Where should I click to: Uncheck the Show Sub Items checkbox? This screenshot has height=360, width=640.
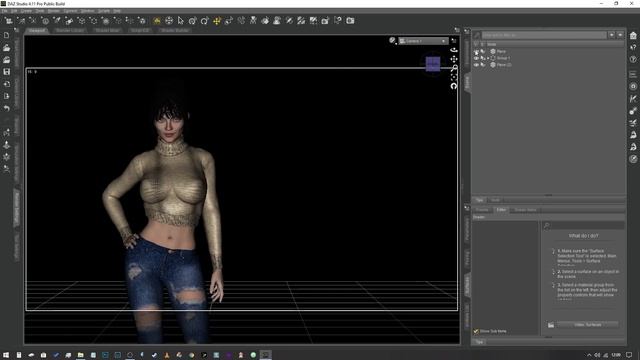click(476, 331)
